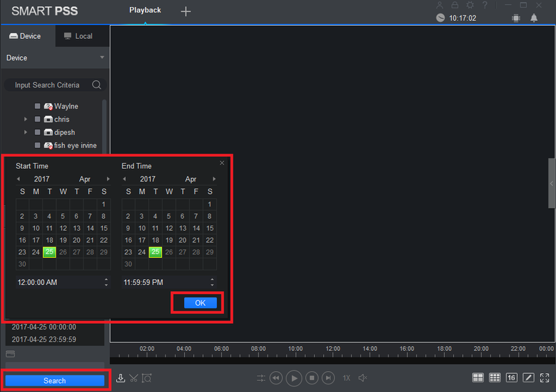
Task: Switch to four-window split layout
Action: tap(477, 378)
